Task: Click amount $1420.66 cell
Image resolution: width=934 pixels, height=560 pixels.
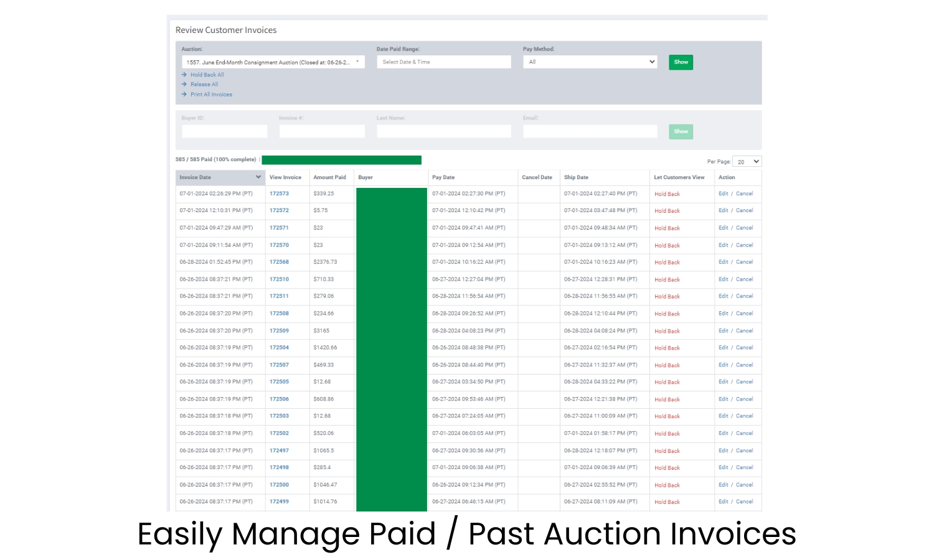Action: coord(325,348)
